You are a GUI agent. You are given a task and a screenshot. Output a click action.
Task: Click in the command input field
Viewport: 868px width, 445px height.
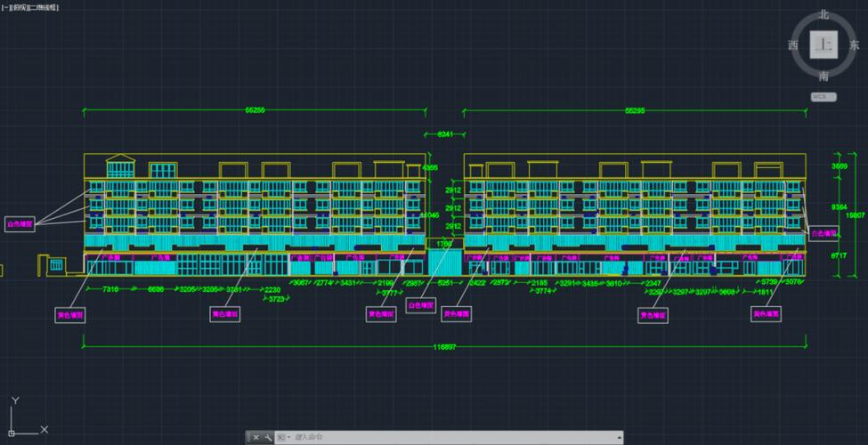click(x=445, y=438)
